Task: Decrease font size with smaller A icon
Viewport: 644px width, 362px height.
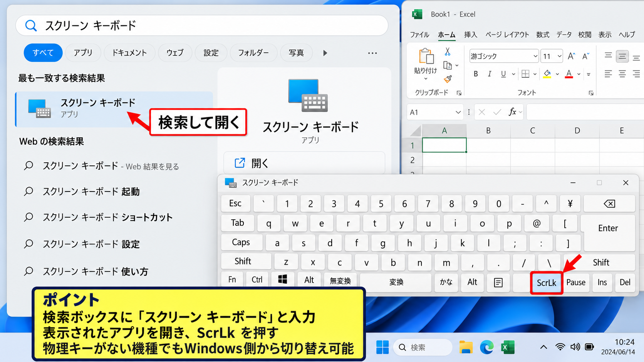Action: [x=586, y=56]
